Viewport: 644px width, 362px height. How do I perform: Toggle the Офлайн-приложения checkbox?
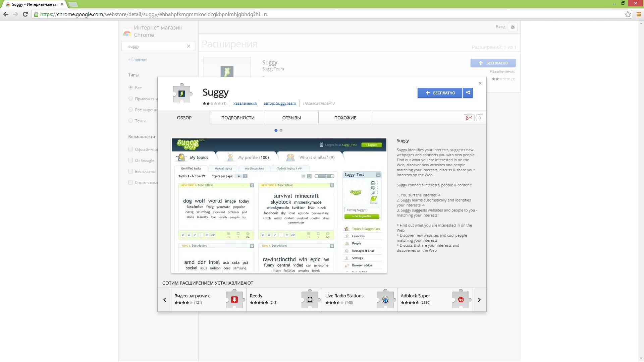tap(131, 149)
